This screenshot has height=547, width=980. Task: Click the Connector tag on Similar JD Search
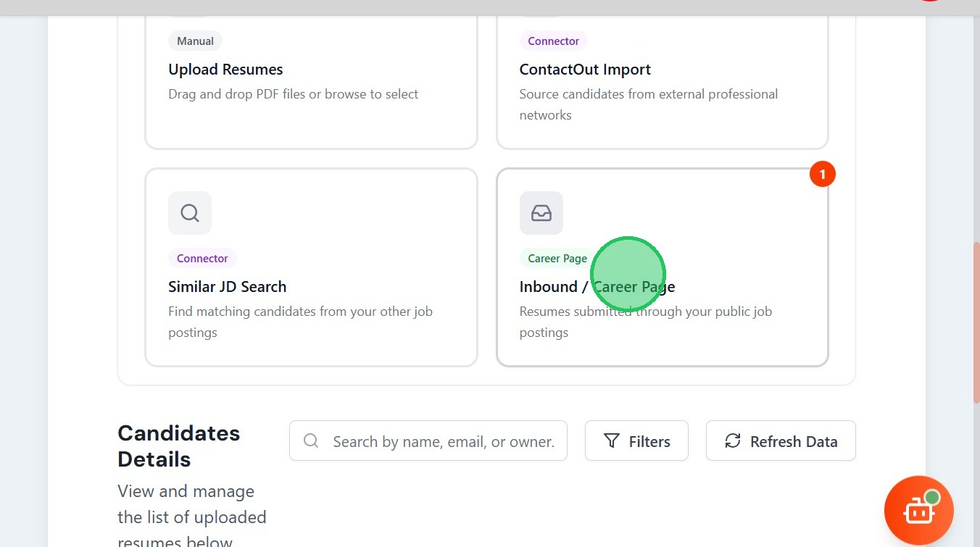(x=202, y=259)
